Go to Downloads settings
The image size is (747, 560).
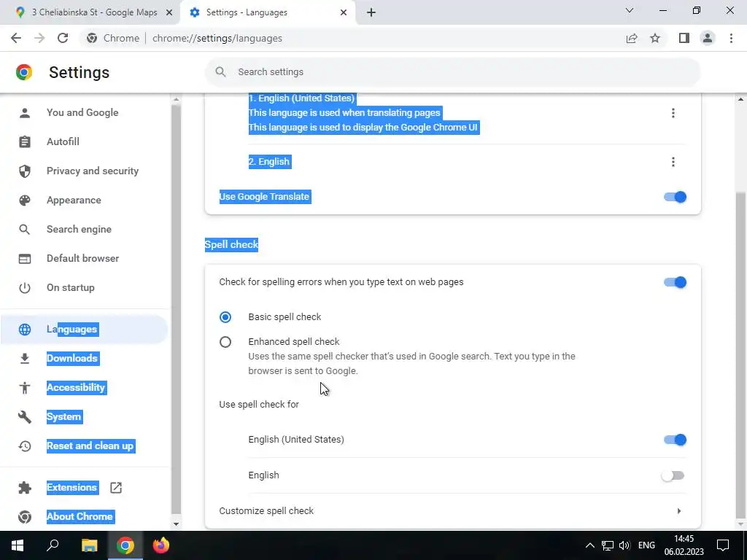point(72,358)
